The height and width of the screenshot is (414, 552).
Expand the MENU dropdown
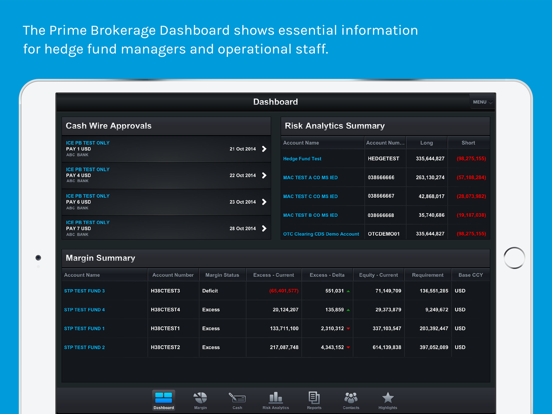tap(482, 102)
